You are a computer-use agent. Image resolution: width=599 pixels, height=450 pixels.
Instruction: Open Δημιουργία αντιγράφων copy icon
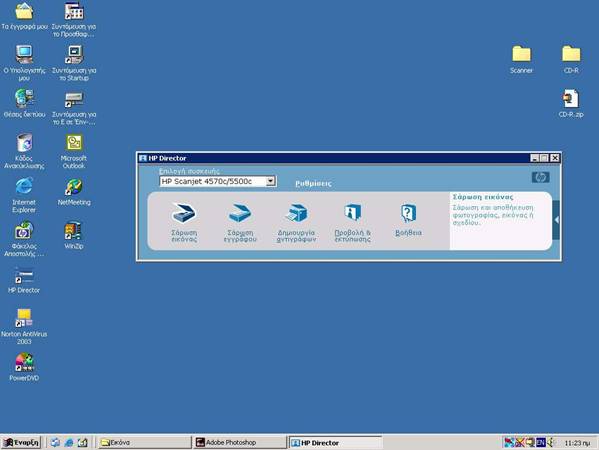click(x=296, y=213)
